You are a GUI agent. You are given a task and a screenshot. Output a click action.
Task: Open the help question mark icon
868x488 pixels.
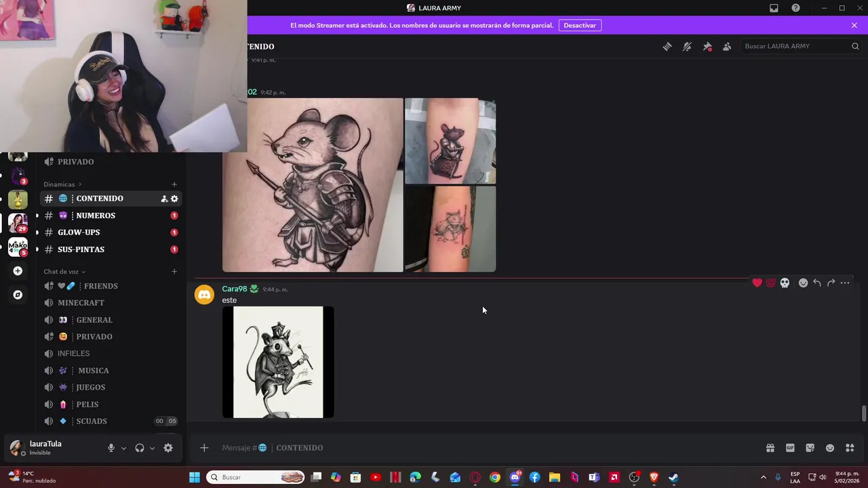coord(795,8)
